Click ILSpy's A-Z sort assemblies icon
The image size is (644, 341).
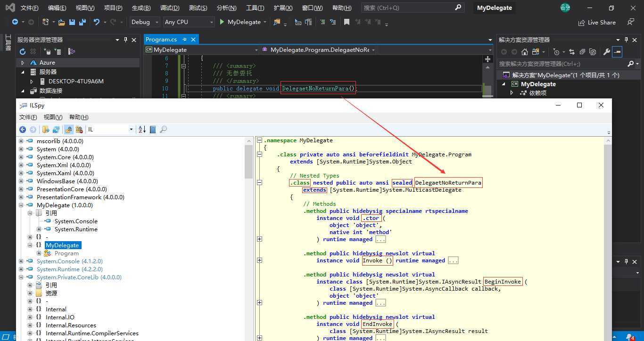[x=142, y=130]
